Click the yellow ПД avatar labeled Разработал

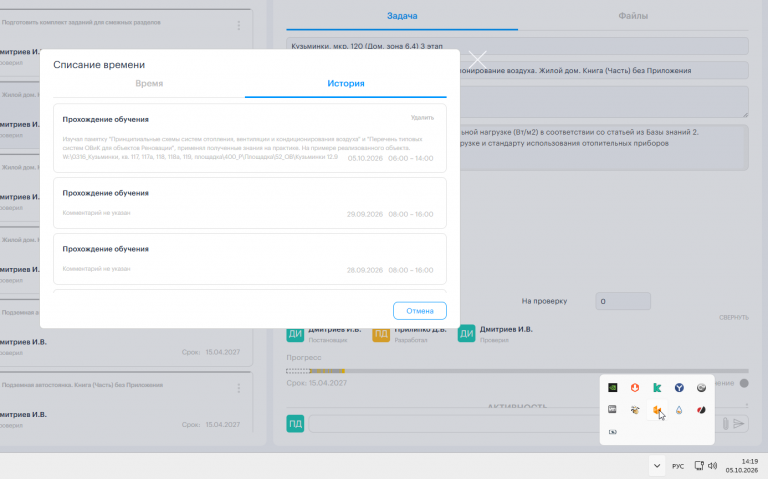(381, 334)
